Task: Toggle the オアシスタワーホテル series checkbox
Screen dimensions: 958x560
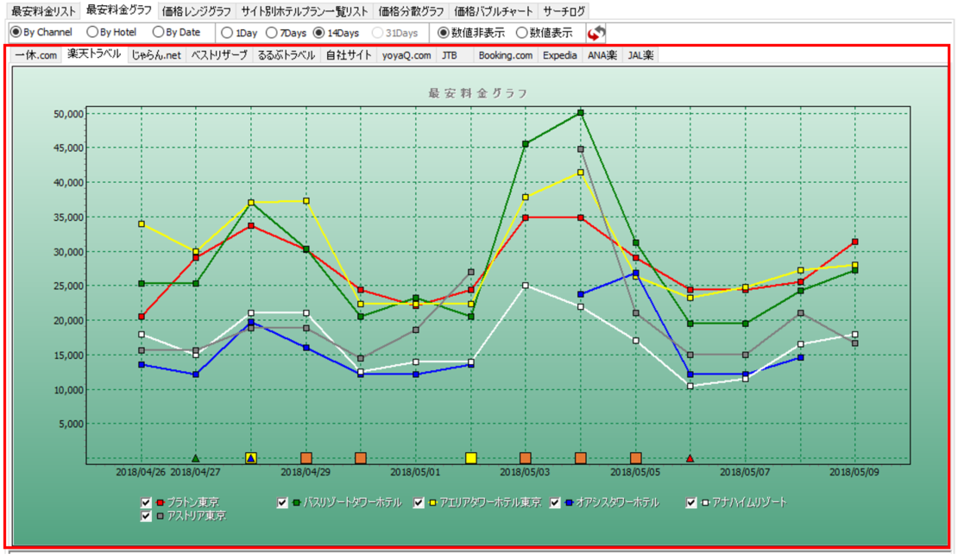Action: 556,502
